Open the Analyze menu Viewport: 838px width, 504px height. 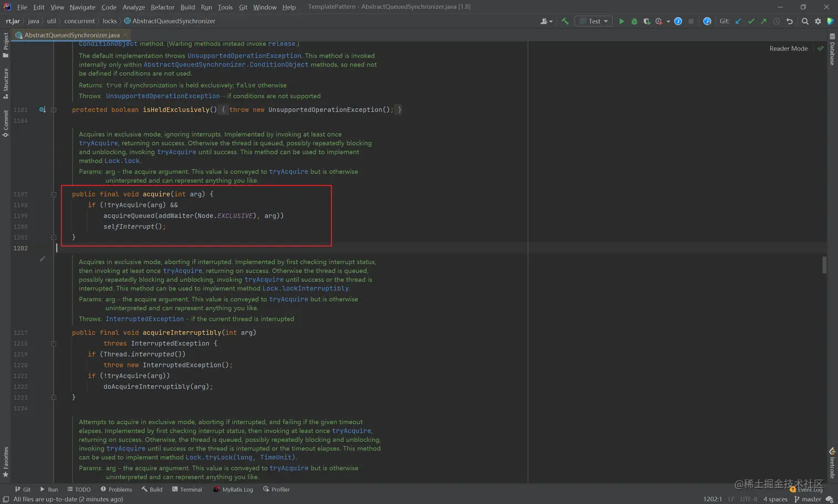point(134,7)
